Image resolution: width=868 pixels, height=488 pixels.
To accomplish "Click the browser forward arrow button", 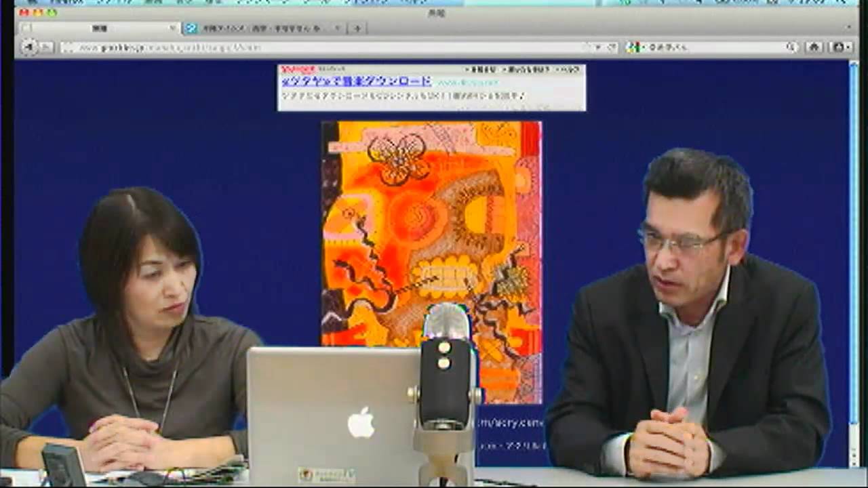I will coord(46,47).
